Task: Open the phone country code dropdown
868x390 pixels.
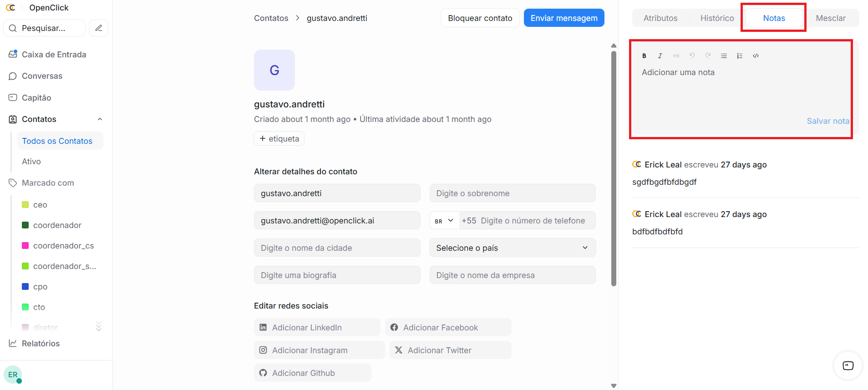Action: tap(444, 221)
